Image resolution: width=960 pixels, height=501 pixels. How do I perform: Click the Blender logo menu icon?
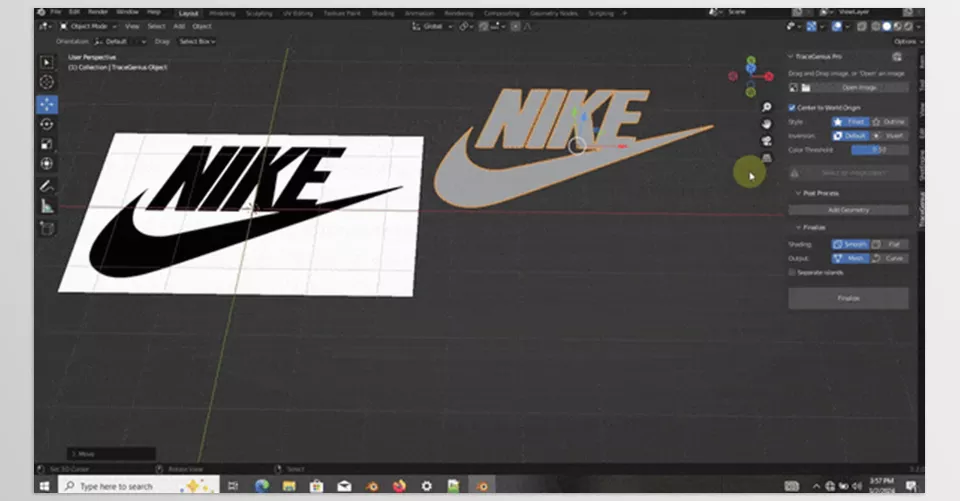click(x=41, y=12)
